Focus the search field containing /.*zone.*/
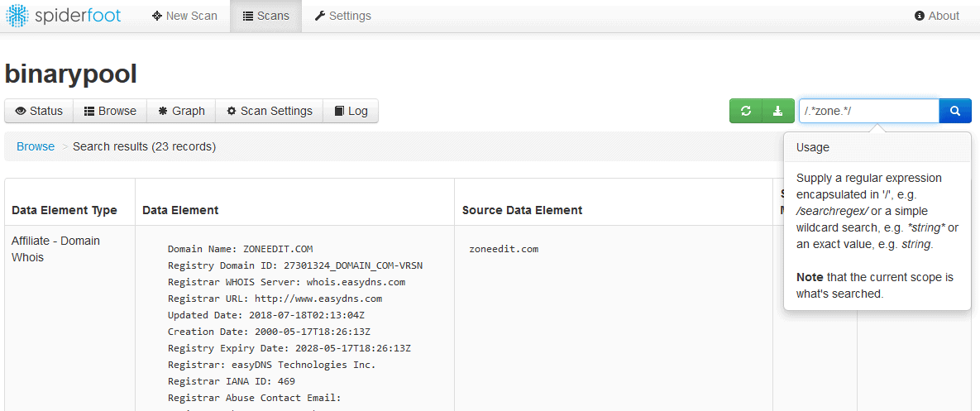 (868, 111)
